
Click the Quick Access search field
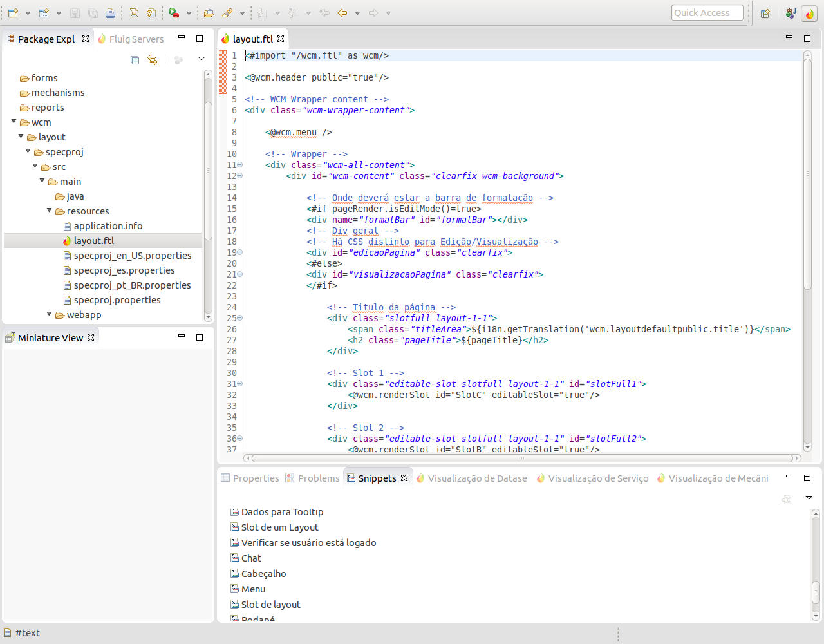[x=706, y=13]
